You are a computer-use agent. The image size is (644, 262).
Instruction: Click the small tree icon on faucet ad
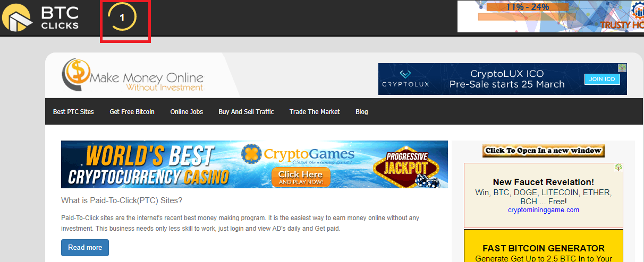[618, 168]
